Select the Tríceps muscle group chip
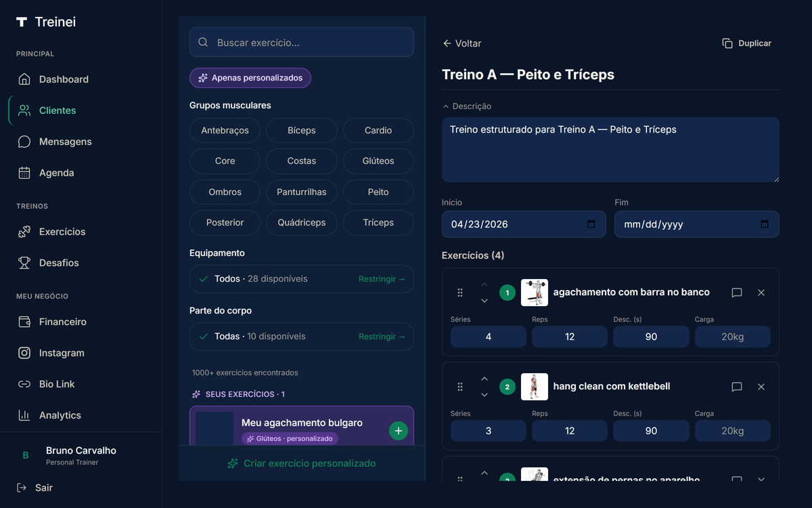The width and height of the screenshot is (812, 508). 378,222
